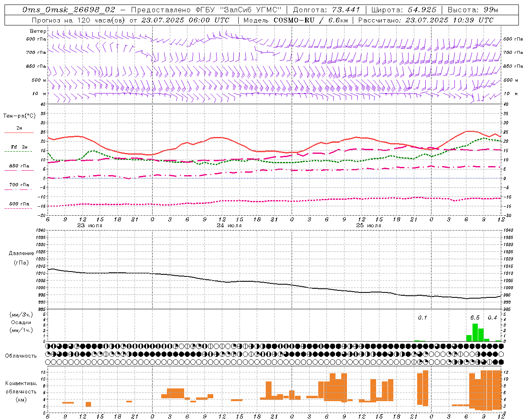Viewport: 525px width, 420px height.
Task: Select the solid red 2м temperature legend line
Action: click(19, 132)
